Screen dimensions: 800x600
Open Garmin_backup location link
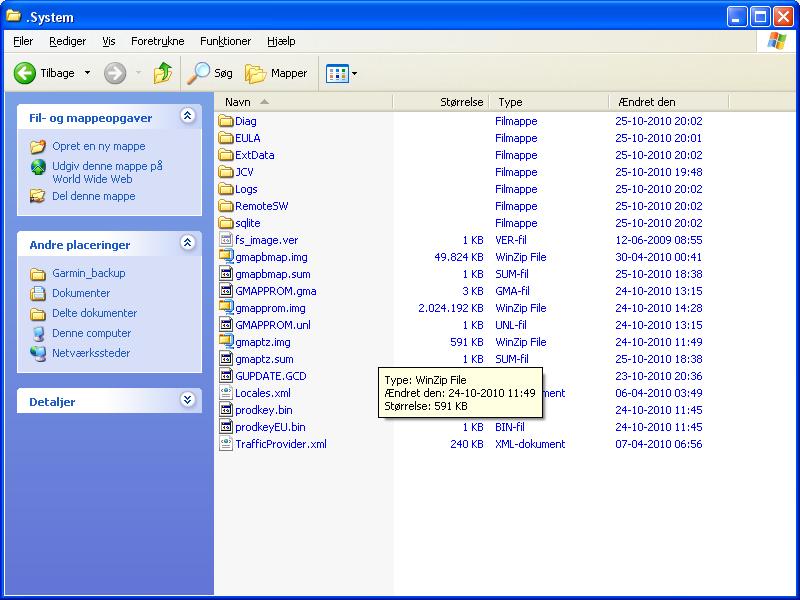89,273
